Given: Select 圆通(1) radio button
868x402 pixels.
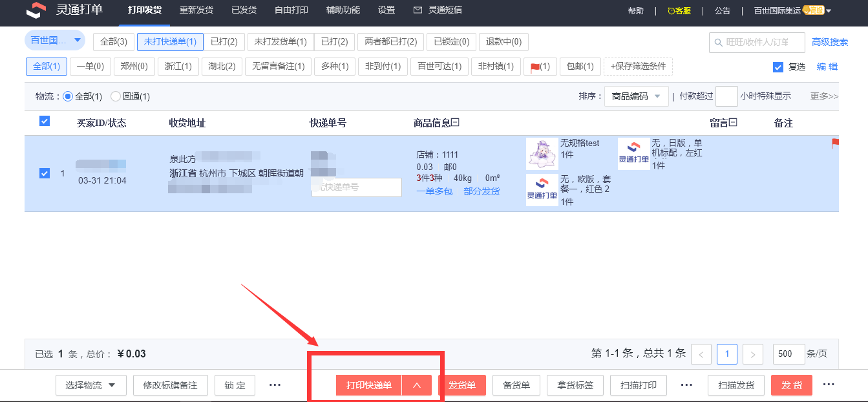Looking at the screenshot, I should (x=116, y=96).
